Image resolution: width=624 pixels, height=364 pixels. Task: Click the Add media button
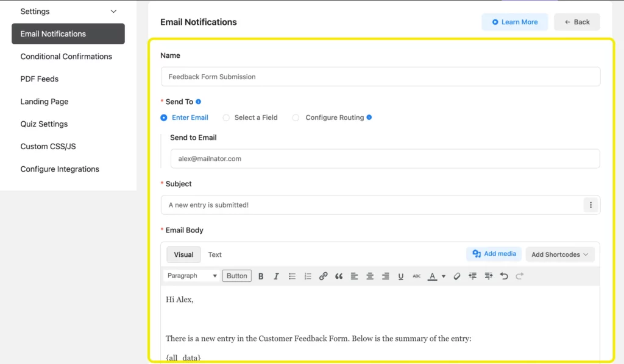[x=494, y=254]
